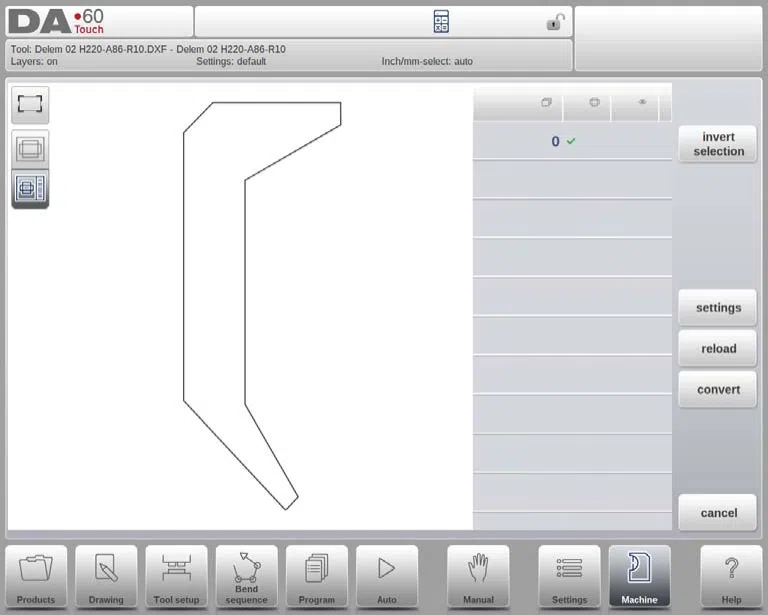The width and height of the screenshot is (768, 615).
Task: Toggle the green checkmark on layer 0
Action: pos(571,141)
